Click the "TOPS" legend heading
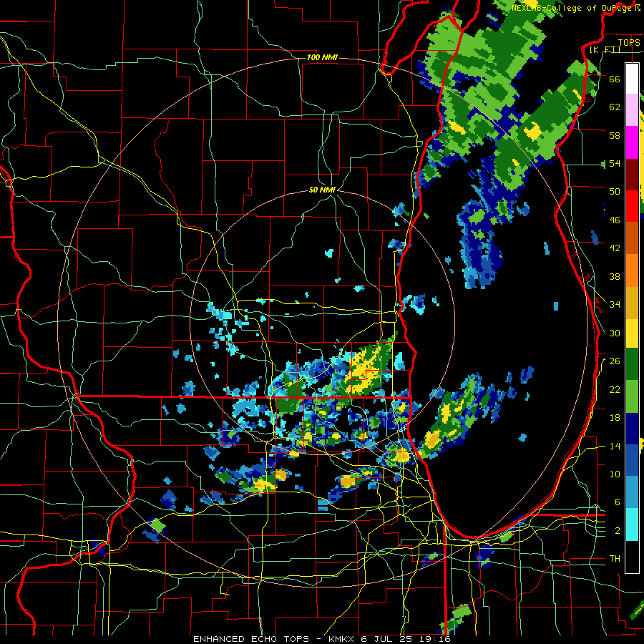The width and height of the screenshot is (644, 644). click(x=629, y=43)
